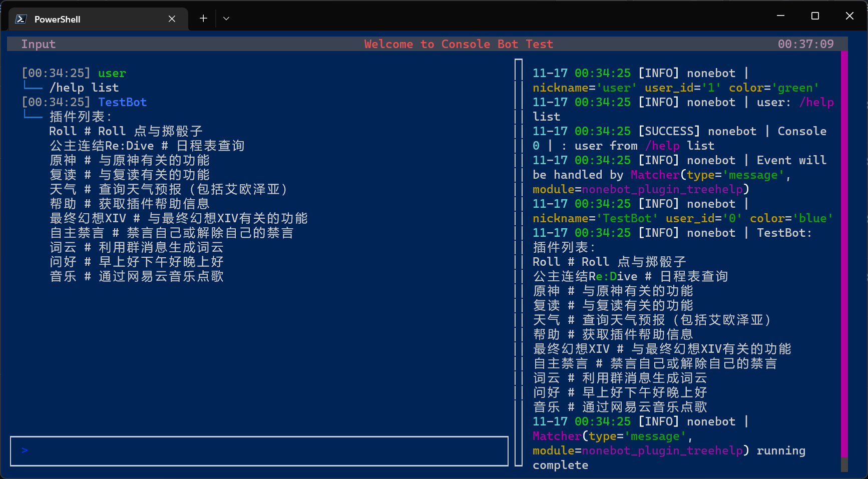The image size is (868, 479).
Task: Click the "Welcome to Console Bot Test" title
Action: (459, 44)
